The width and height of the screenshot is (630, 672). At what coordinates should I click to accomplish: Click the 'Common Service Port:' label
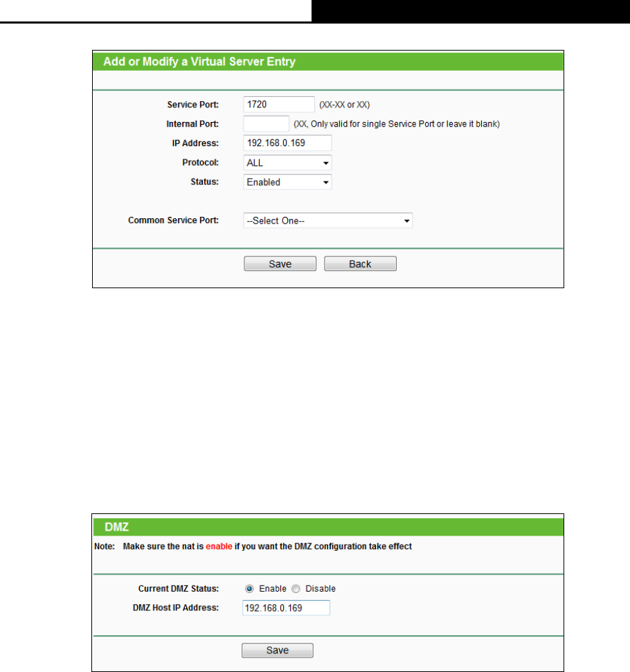click(x=173, y=220)
